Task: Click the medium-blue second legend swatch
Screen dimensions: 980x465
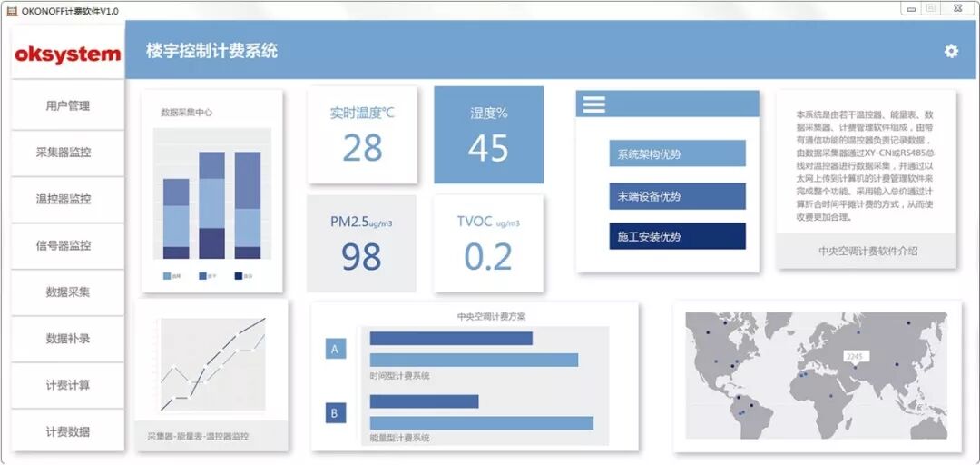Action: coord(202,275)
